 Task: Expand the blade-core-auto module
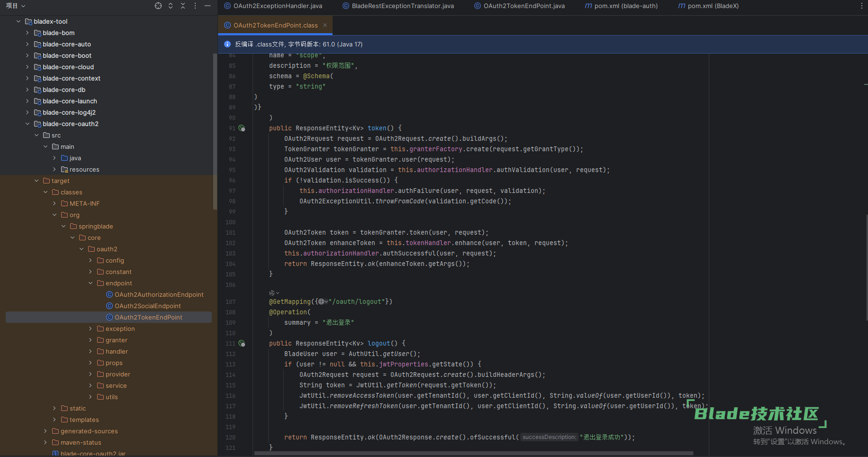27,44
